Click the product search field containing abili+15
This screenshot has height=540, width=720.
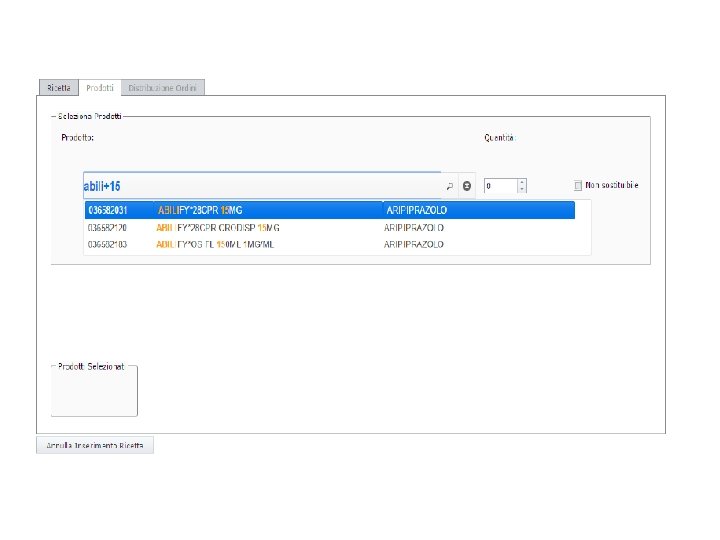tap(262, 186)
